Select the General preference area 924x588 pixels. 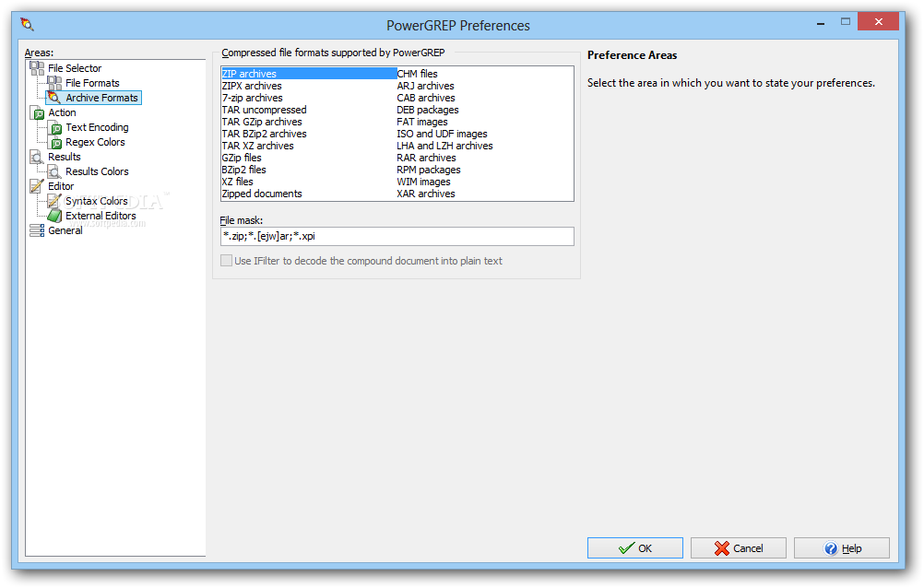pos(65,230)
